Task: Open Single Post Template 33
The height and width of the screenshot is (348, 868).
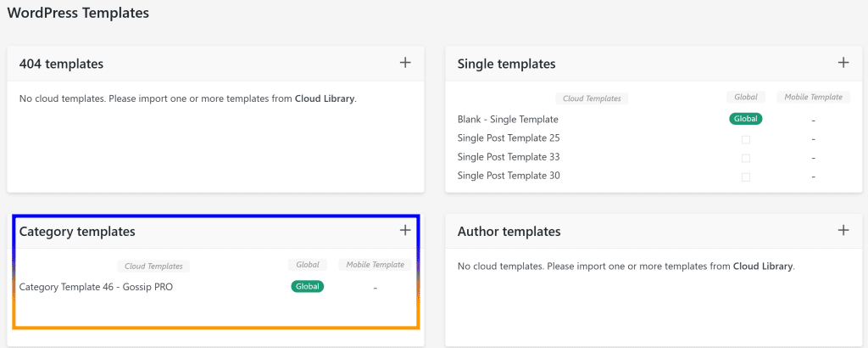Action: click(x=509, y=157)
